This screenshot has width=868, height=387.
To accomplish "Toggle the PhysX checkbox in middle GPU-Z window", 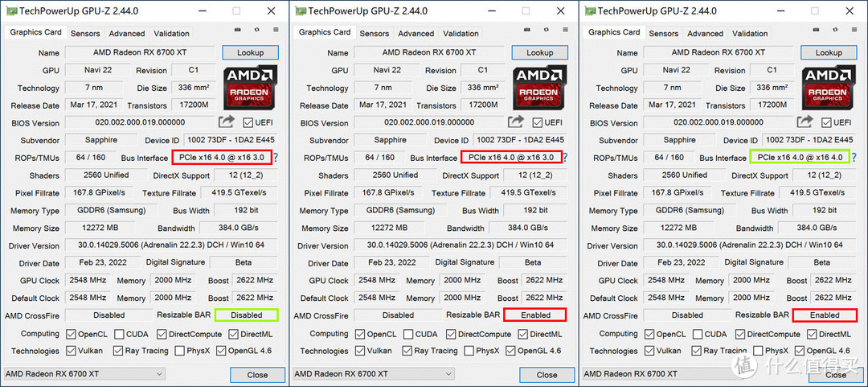I will coord(469,351).
